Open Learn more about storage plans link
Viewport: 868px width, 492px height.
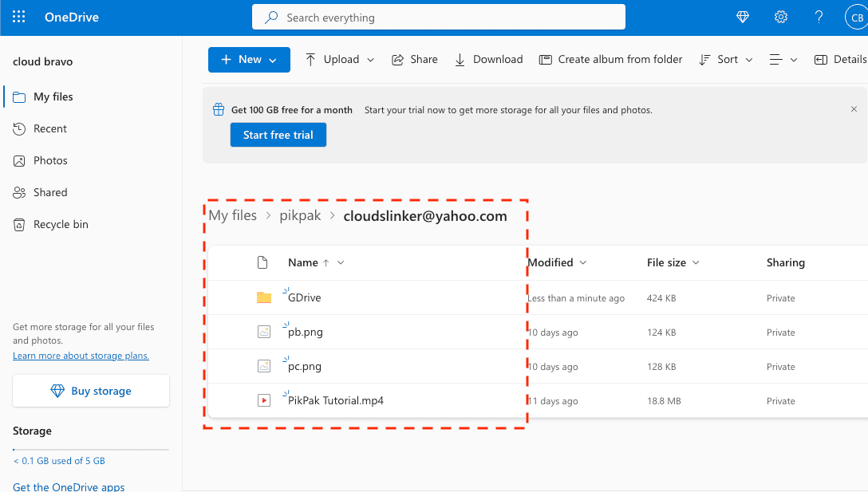81,356
